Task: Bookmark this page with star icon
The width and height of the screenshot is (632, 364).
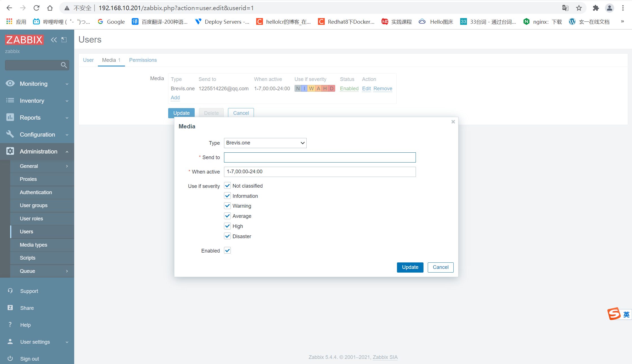Action: (x=579, y=8)
